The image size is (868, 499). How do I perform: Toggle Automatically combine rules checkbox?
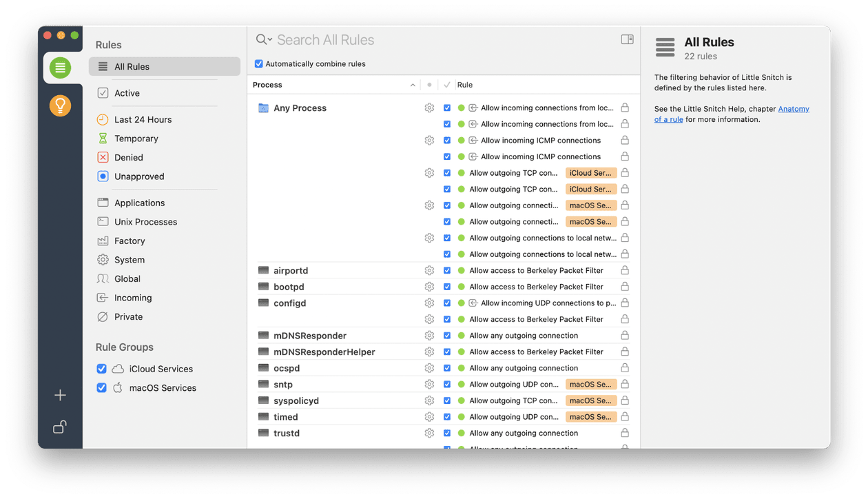coord(259,64)
